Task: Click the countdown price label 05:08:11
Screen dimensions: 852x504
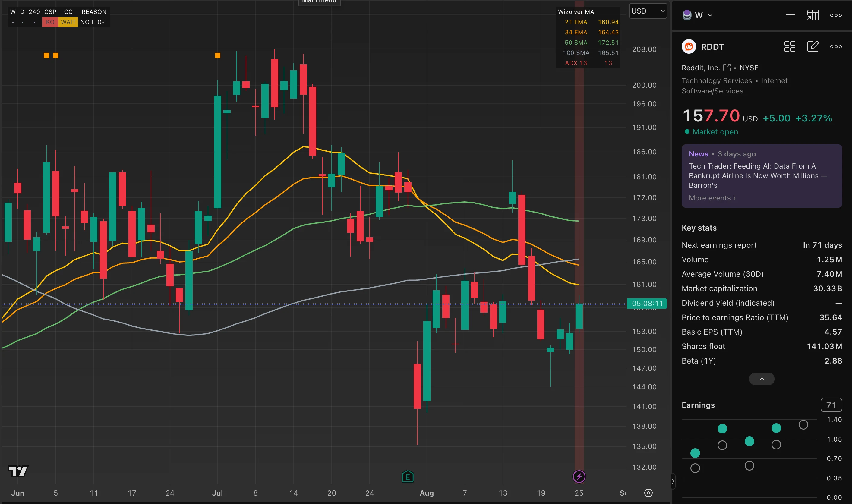Action: coord(647,303)
